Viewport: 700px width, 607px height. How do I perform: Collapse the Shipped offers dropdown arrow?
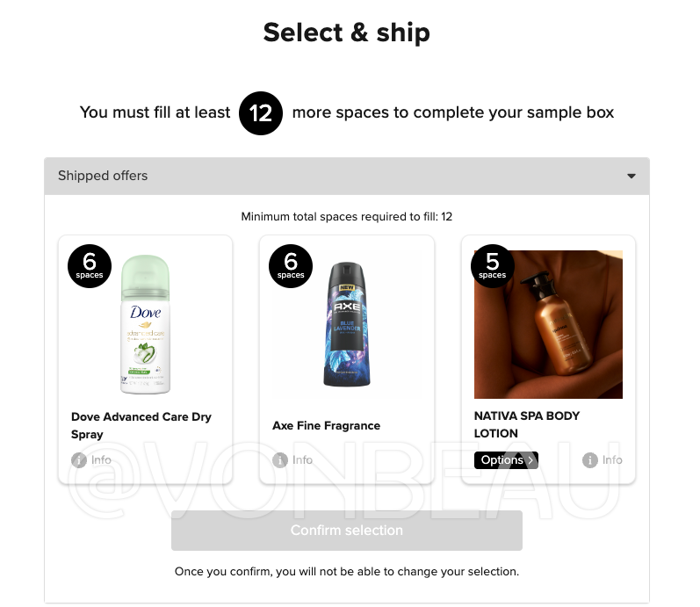point(631,176)
